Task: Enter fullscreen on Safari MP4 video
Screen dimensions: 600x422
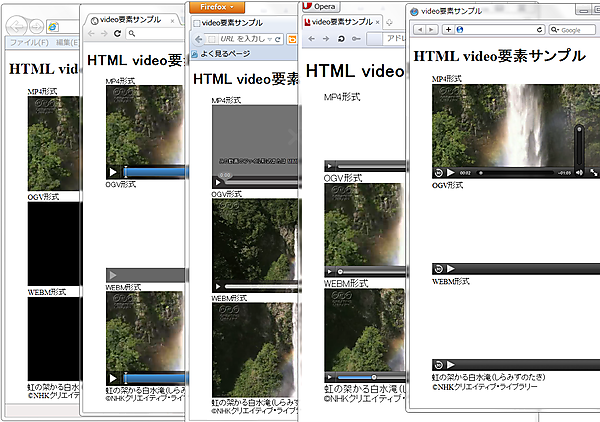Action: click(x=593, y=173)
